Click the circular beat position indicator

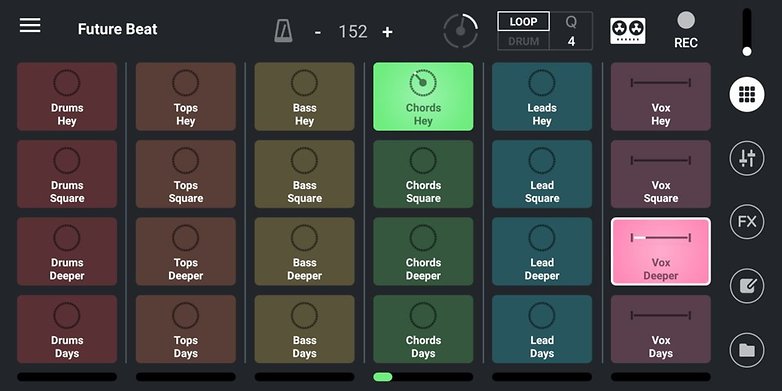click(x=460, y=31)
